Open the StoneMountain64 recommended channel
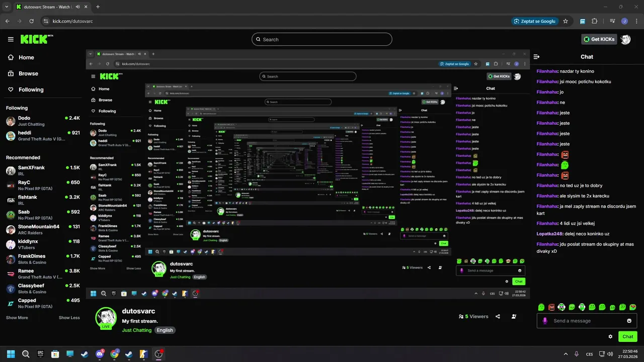The image size is (644, 362). 43,229
